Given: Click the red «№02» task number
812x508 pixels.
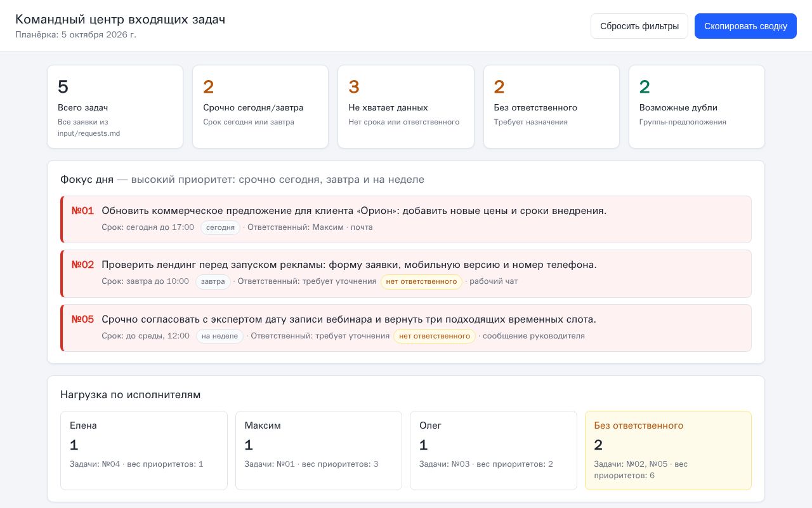Looking at the screenshot, I should click(82, 265).
